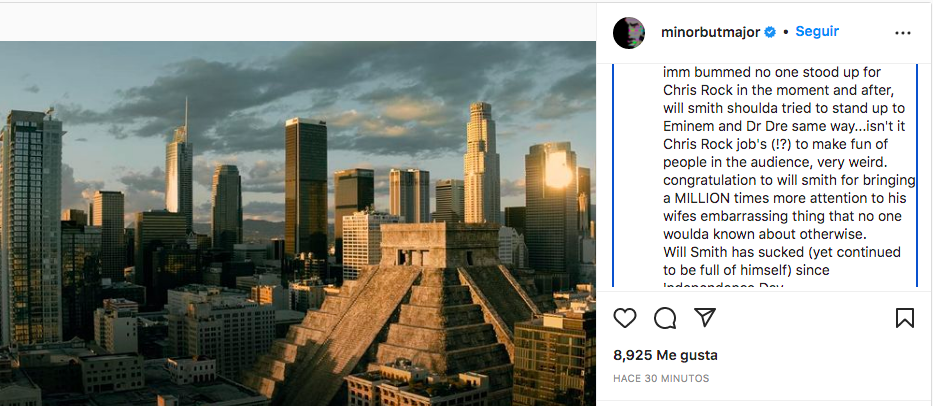Open comments with the speech bubble icon

(x=665, y=318)
